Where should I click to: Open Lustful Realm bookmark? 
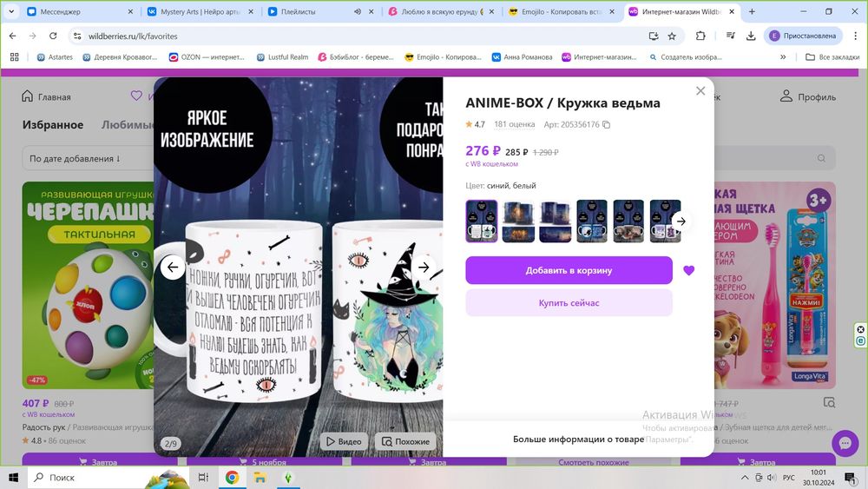(282, 56)
